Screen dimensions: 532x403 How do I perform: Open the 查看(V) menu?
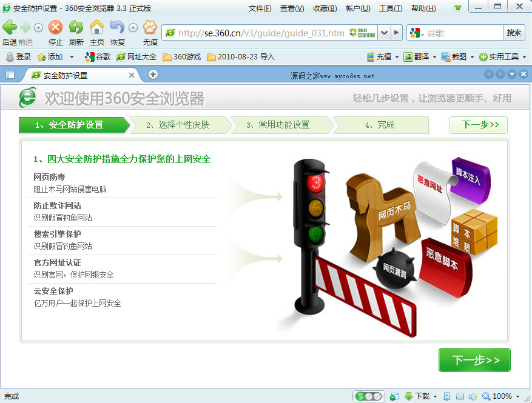coord(292,8)
